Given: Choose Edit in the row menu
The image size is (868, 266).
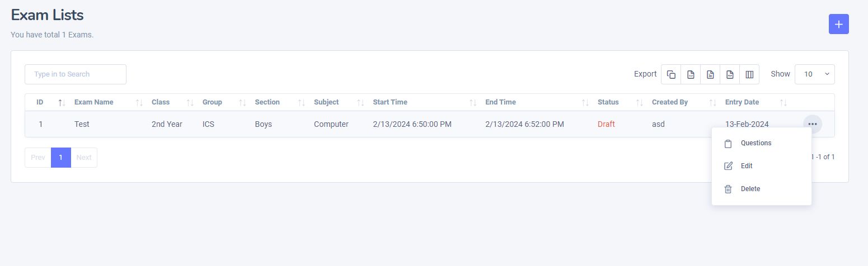Looking at the screenshot, I should pyautogui.click(x=747, y=166).
